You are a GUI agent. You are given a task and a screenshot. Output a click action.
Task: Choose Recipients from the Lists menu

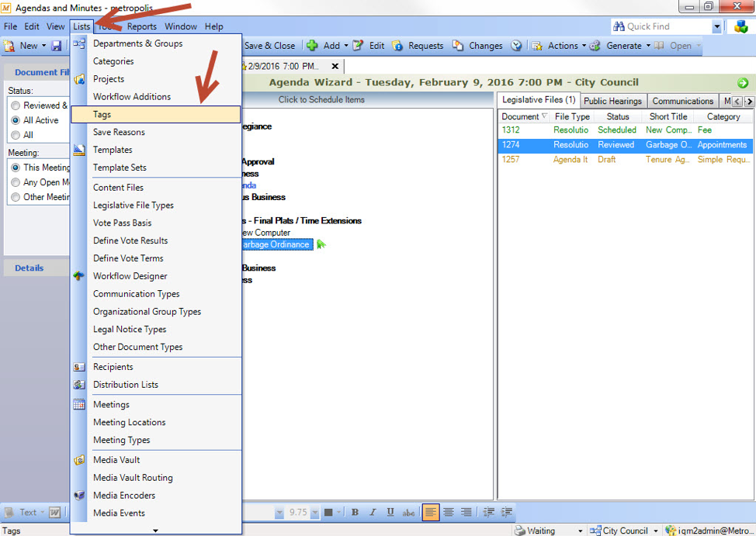156,367
